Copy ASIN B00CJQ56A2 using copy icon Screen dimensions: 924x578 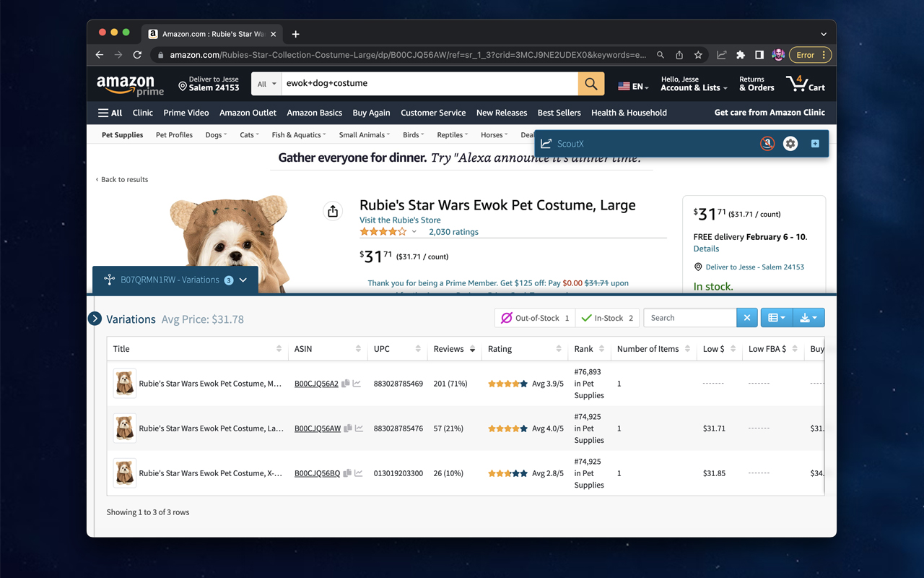[x=346, y=384]
